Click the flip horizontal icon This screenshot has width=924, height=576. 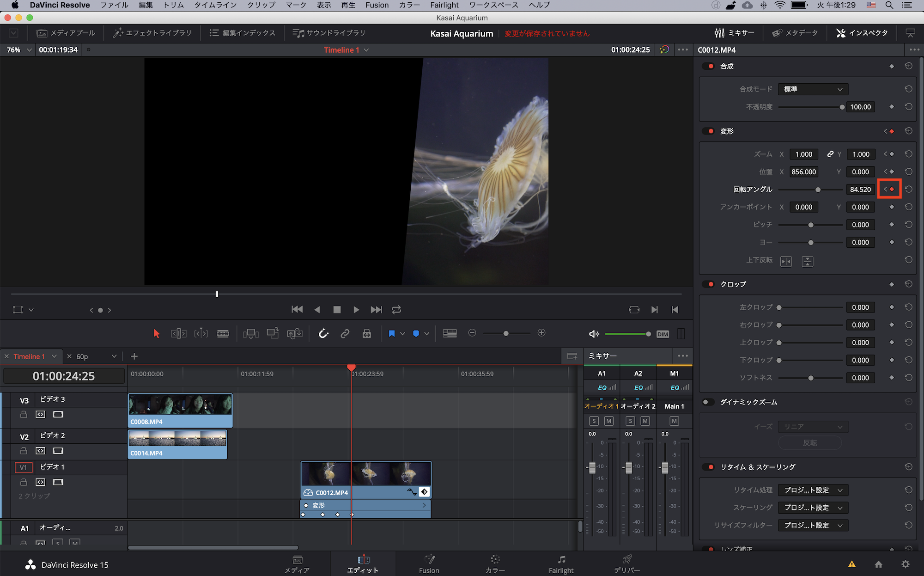coord(786,261)
